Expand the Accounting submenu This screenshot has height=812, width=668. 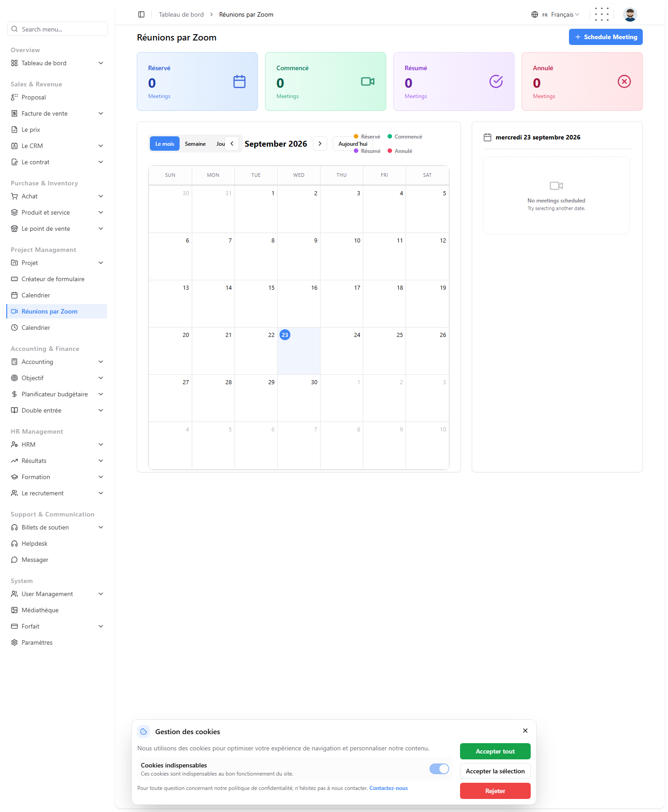(101, 362)
